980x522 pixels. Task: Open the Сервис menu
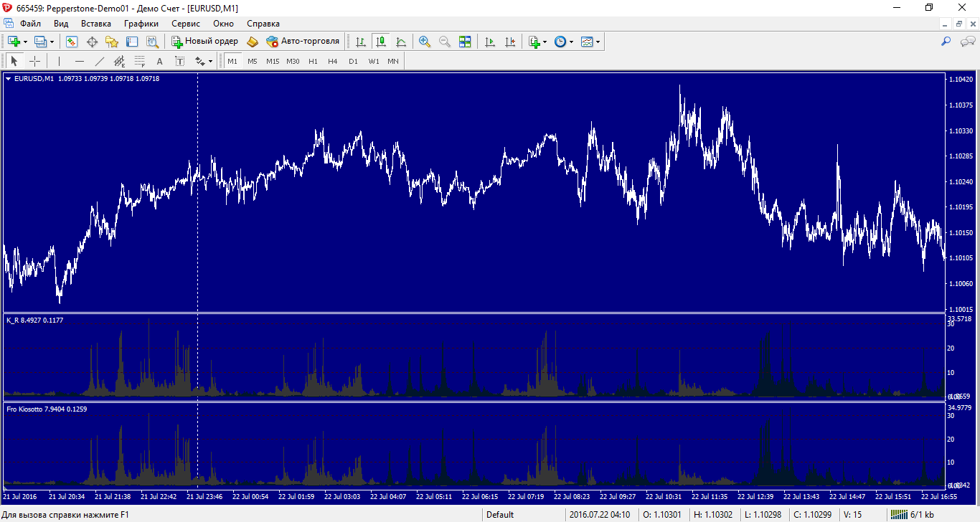186,24
